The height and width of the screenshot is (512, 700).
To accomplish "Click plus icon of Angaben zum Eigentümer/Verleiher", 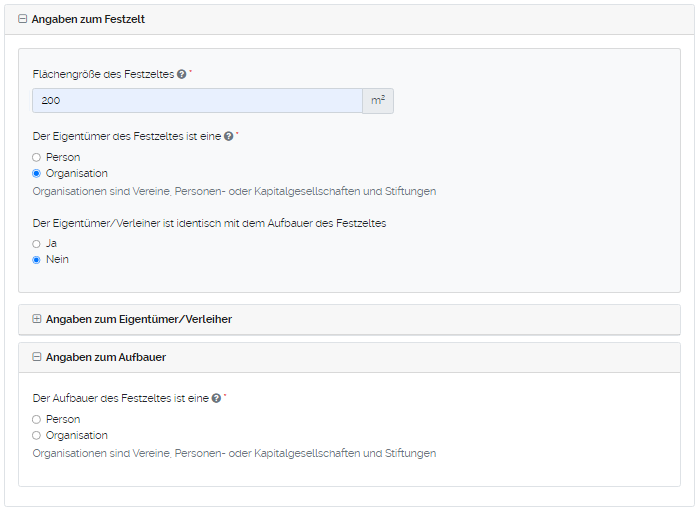I will 37,319.
